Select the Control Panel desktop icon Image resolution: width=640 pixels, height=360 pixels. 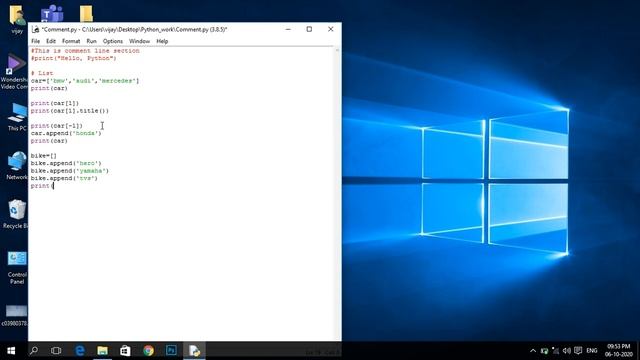click(x=17, y=268)
